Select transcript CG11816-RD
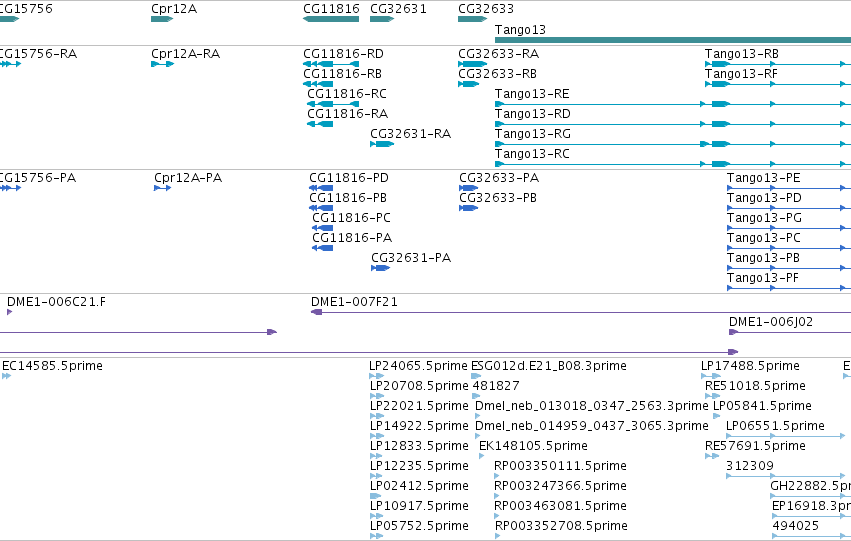851x541 pixels. [343, 54]
